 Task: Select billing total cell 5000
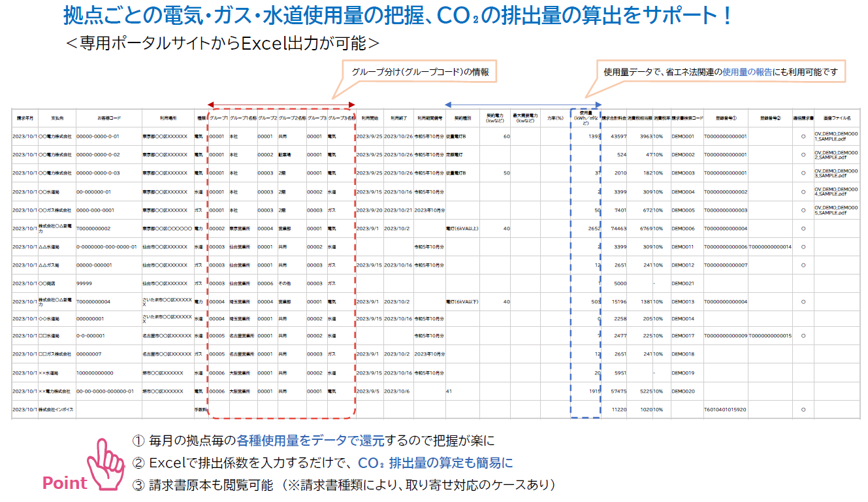(620, 284)
